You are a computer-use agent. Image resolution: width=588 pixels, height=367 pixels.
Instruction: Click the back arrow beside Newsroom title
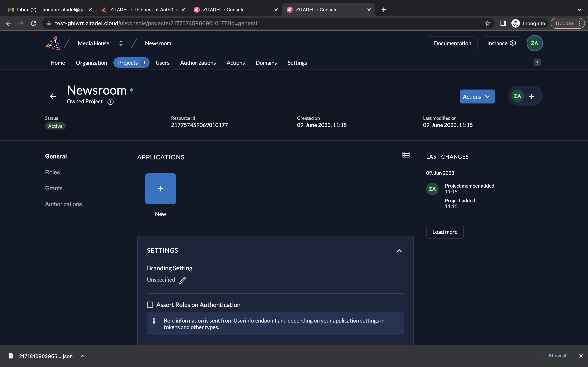53,96
